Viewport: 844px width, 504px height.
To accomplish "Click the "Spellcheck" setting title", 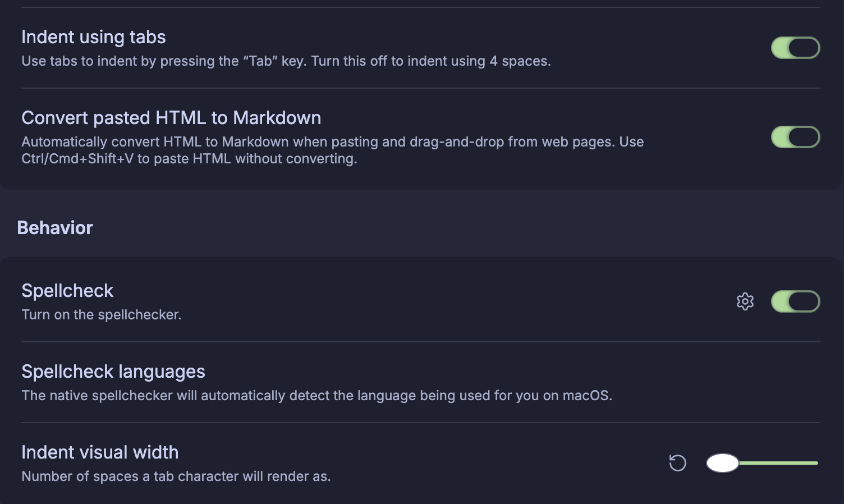I will 67,291.
